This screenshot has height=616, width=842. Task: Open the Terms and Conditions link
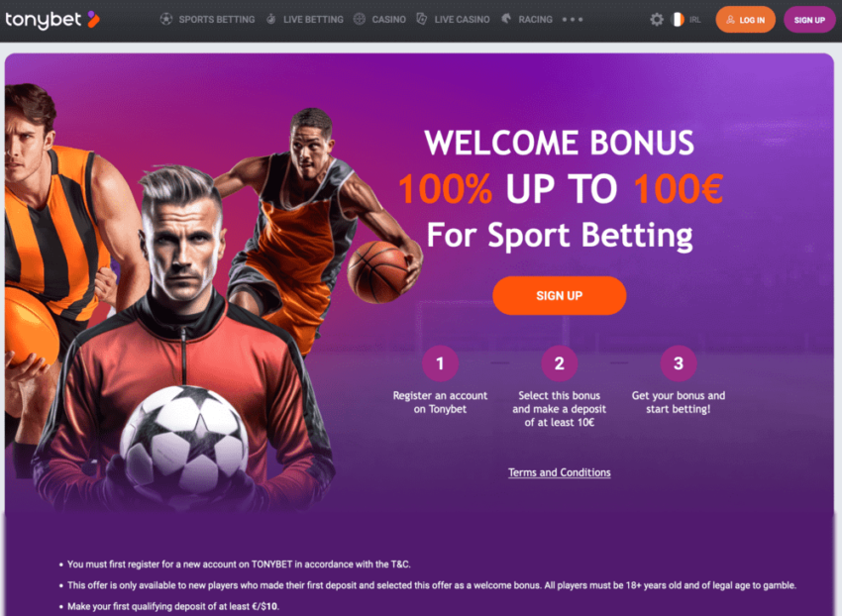point(559,472)
